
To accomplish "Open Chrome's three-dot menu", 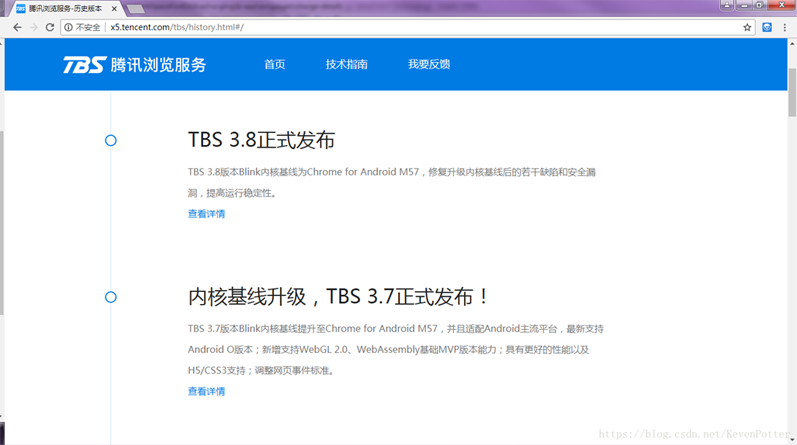I will click(785, 27).
